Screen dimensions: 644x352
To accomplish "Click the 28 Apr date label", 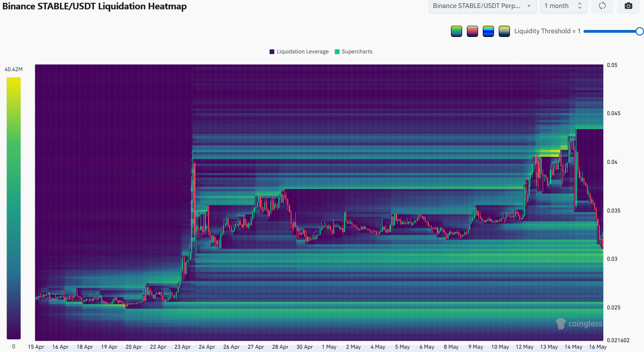I will coord(280,347).
